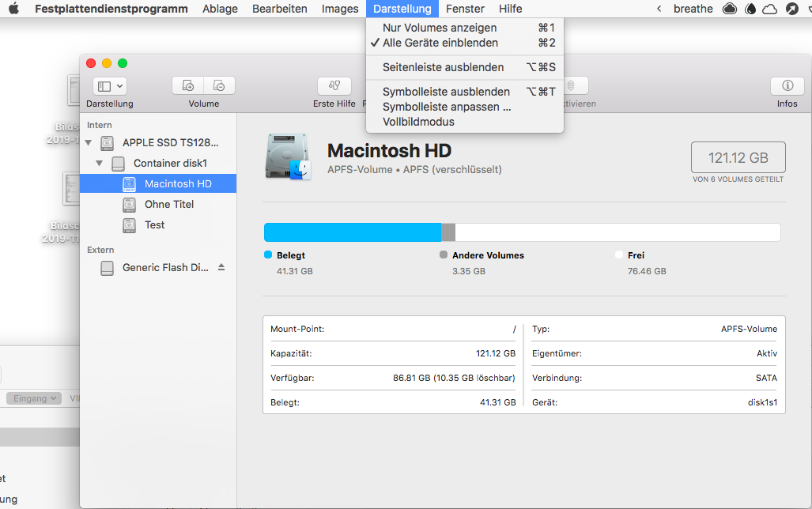Viewport: 812px width, 509px height.
Task: Click the Ohne Titel volume icon
Action: click(129, 205)
